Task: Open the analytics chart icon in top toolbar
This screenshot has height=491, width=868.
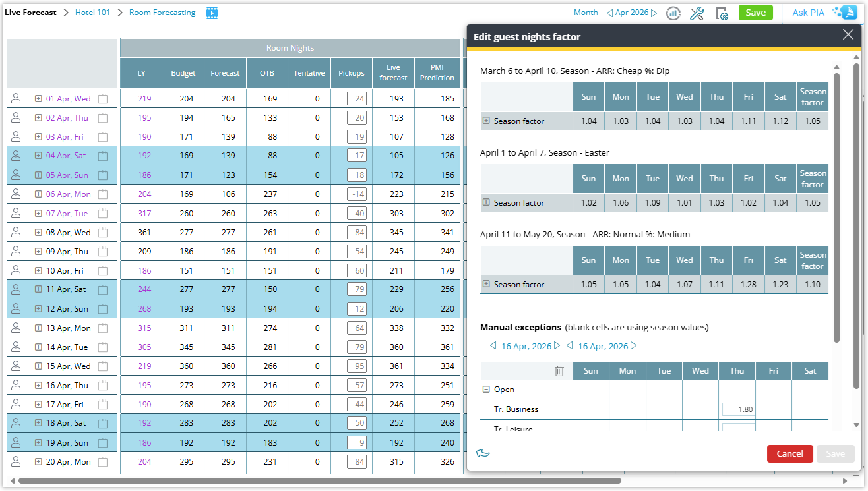Action: (673, 13)
